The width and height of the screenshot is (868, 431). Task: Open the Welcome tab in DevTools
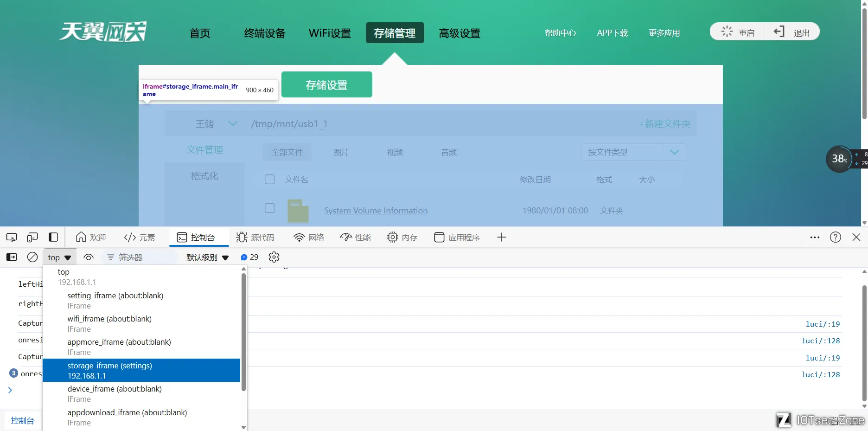point(91,238)
